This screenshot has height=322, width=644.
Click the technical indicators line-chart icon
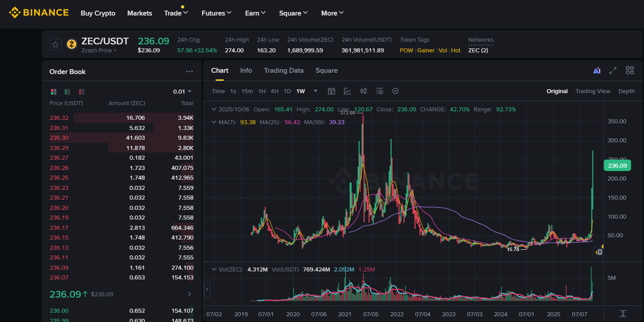(348, 91)
